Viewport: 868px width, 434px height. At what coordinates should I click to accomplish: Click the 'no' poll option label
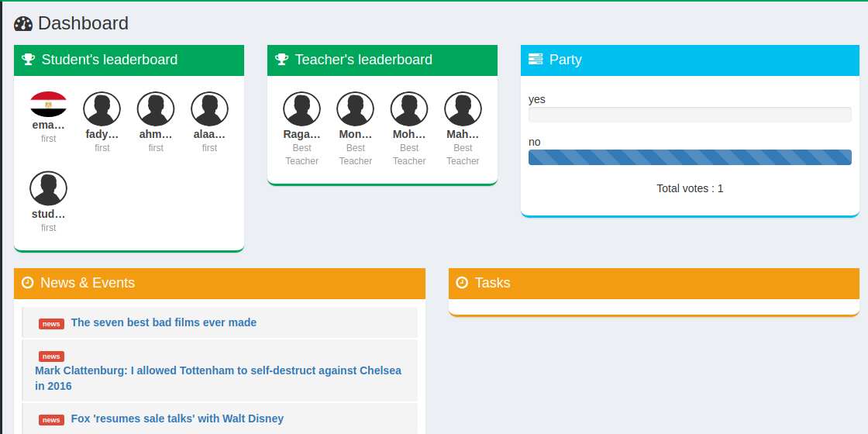535,143
